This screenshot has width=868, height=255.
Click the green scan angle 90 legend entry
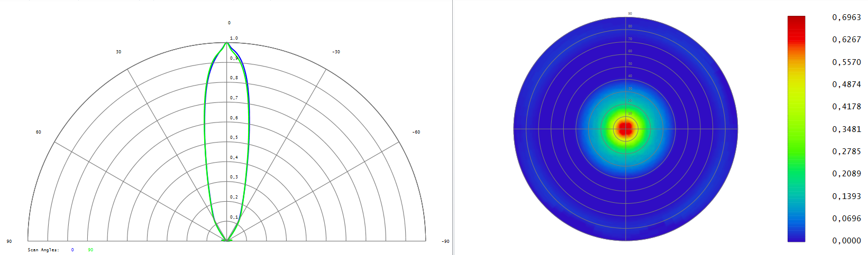click(x=90, y=250)
